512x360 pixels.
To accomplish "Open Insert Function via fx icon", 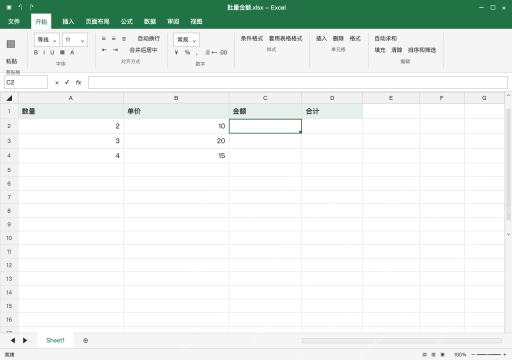I will (x=78, y=82).
